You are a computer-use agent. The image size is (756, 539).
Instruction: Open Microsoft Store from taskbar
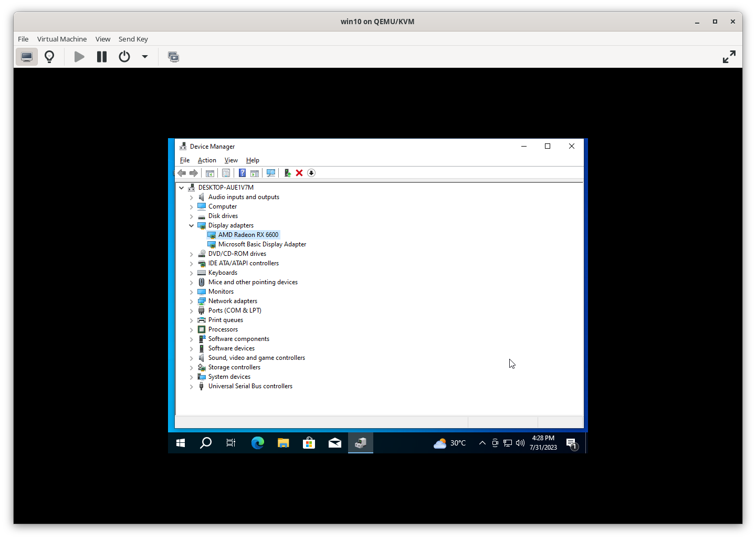pyautogui.click(x=309, y=443)
